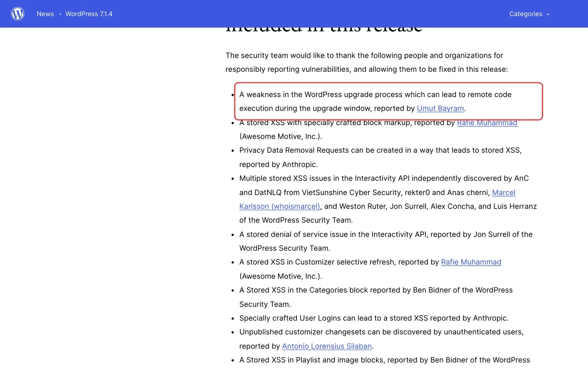588x368 pixels.
Task: Expand the Categories dropdown
Action: [x=530, y=14]
